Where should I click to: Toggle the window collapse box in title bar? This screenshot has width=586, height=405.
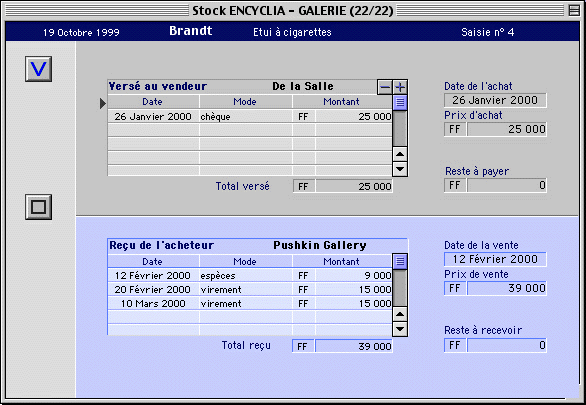click(x=574, y=10)
